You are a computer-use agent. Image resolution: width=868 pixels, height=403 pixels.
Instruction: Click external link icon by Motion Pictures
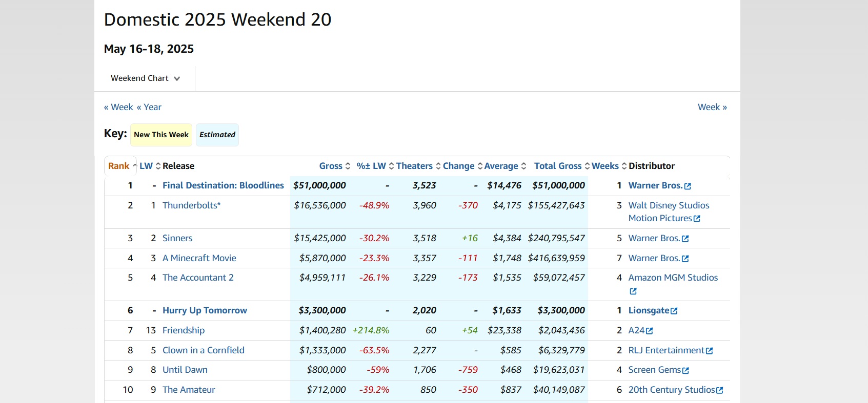[697, 219]
